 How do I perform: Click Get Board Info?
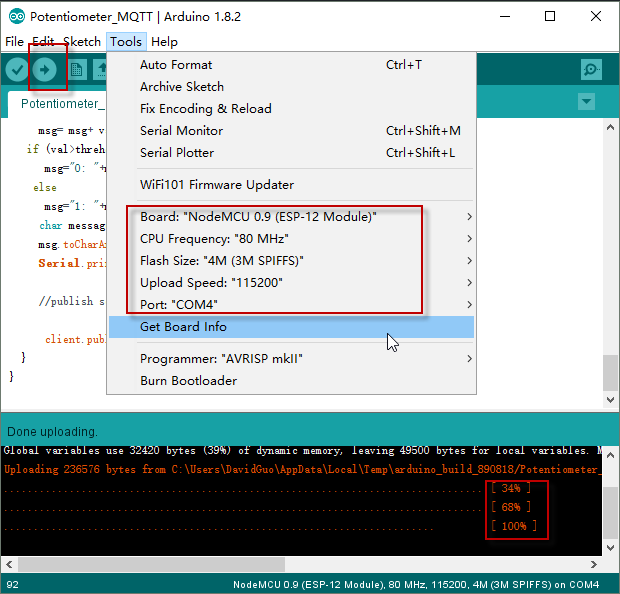[291, 327]
